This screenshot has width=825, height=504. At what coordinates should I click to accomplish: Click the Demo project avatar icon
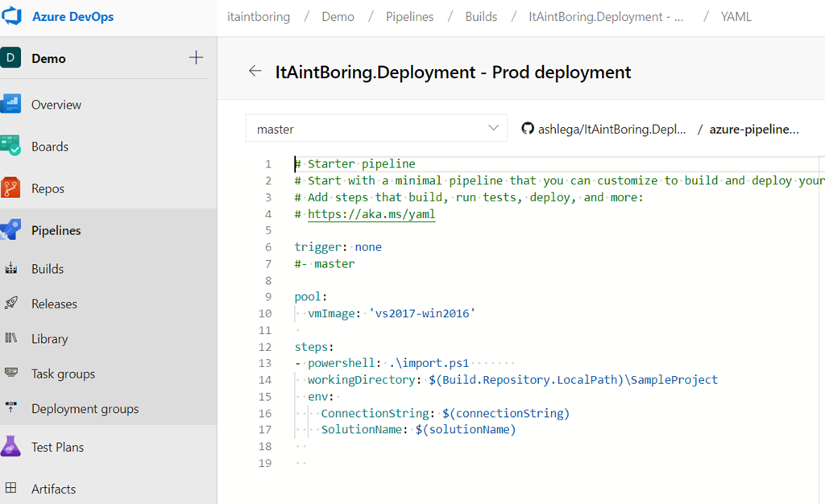[10, 58]
